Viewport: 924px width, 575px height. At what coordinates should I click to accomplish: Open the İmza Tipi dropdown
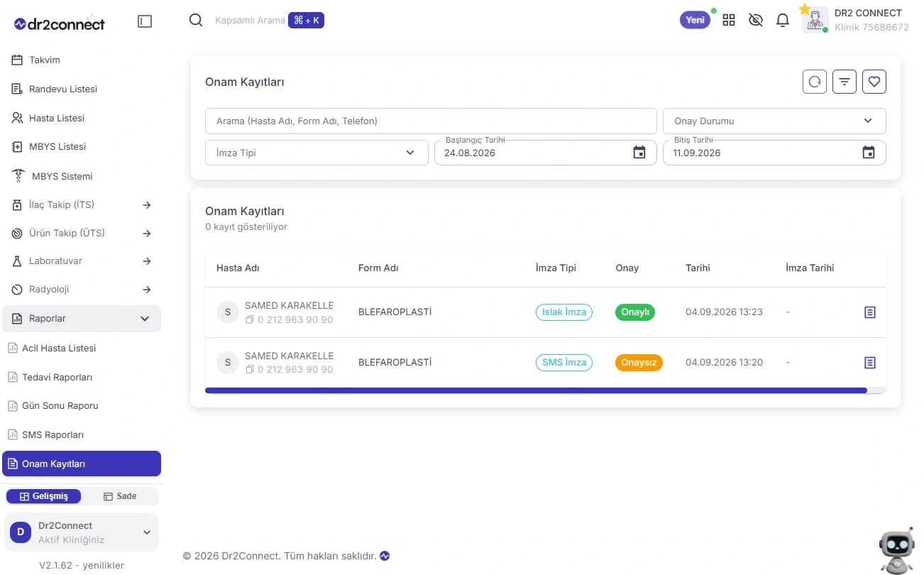click(317, 153)
